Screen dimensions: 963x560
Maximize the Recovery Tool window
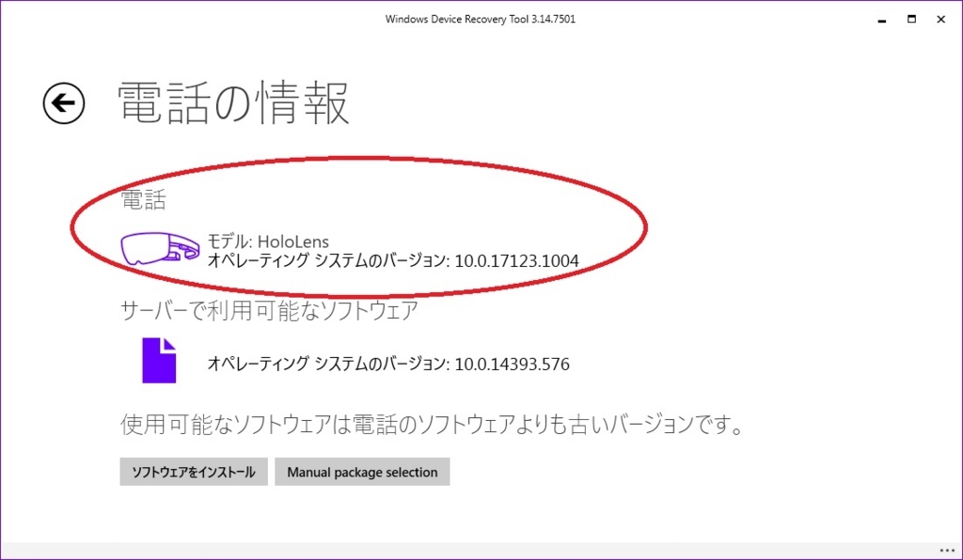click(911, 19)
